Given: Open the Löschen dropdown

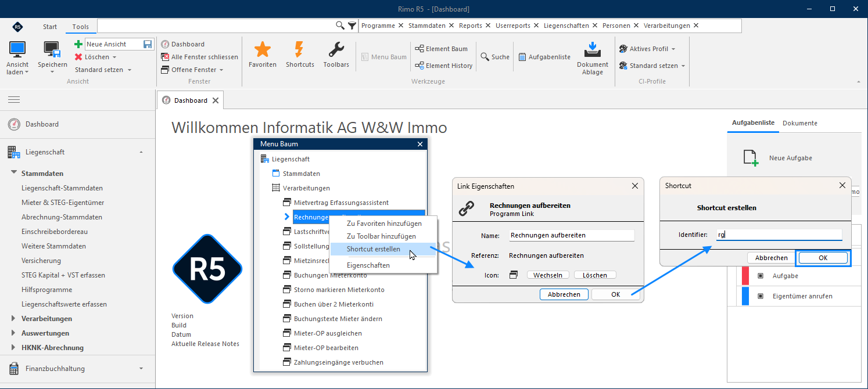Looking at the screenshot, I should pos(96,57).
